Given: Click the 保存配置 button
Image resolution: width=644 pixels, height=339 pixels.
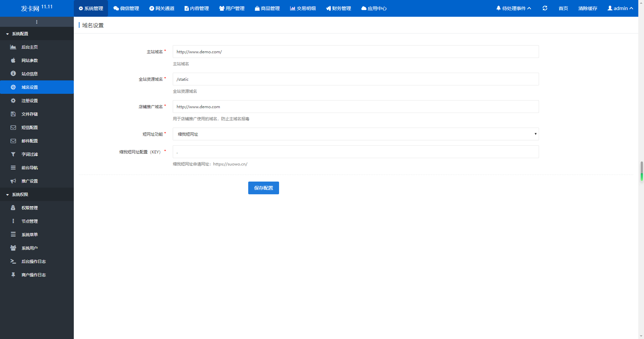Looking at the screenshot, I should click(x=263, y=188).
